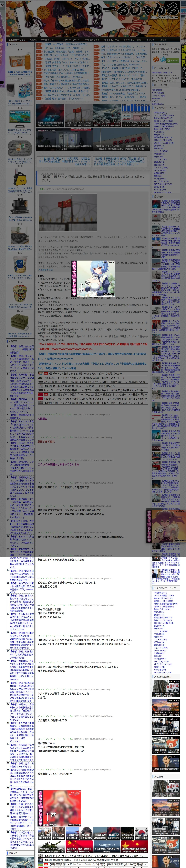Open the まとめサイト速報+ menu item
This screenshot has height=868, width=186.
(x=133, y=40)
